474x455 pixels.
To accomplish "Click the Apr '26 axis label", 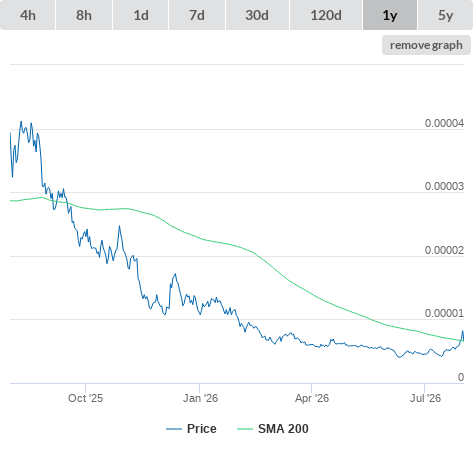I will point(312,398).
